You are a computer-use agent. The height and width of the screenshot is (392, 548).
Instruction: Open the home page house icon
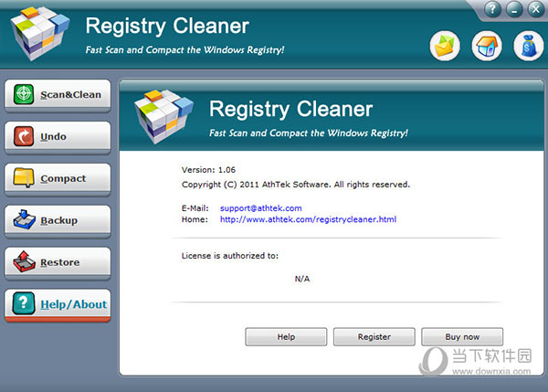(x=487, y=46)
